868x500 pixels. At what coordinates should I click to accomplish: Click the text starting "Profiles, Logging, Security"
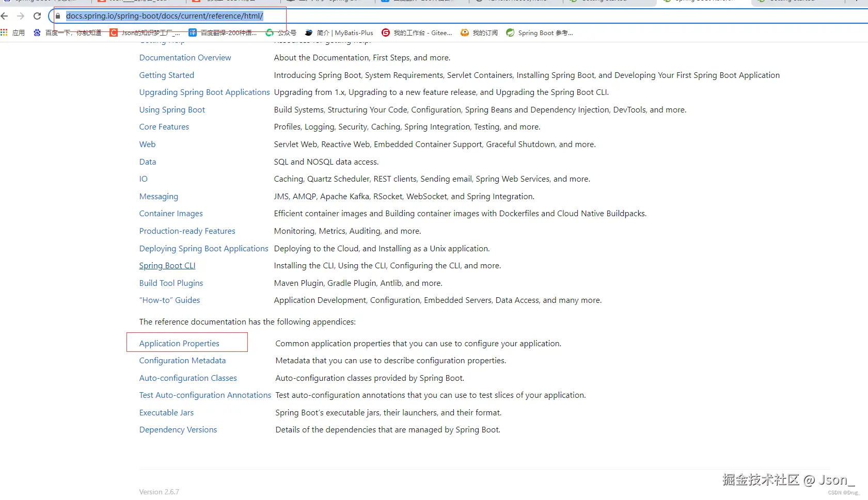tap(407, 127)
